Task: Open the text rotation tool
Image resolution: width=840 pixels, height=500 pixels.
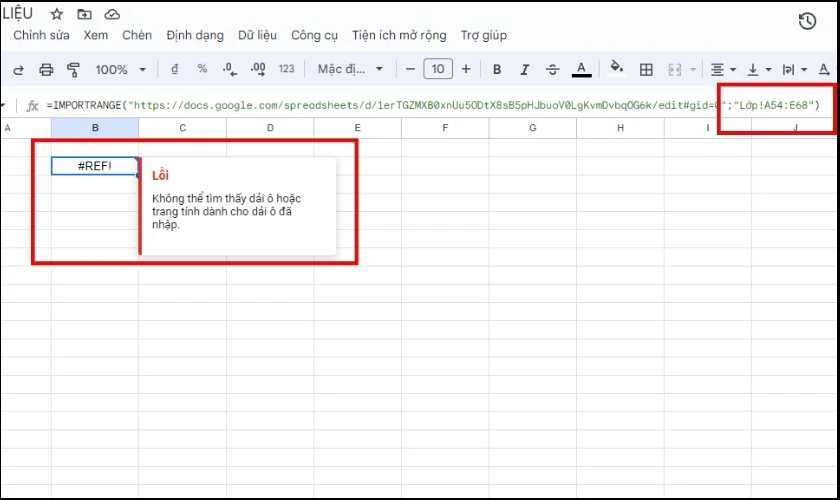Action: click(824, 69)
